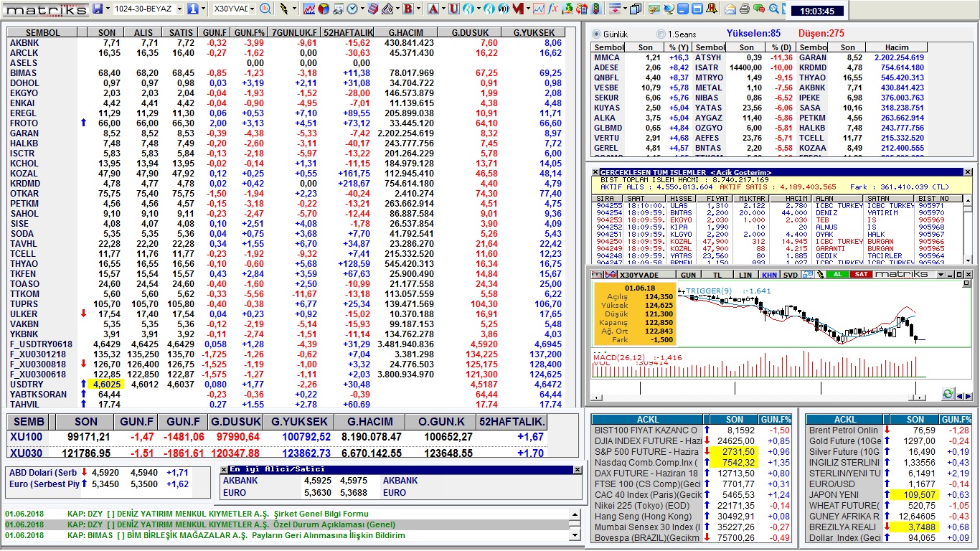The width and height of the screenshot is (980, 551).
Task: Open the line chart toolbar icon
Action: (x=309, y=9)
